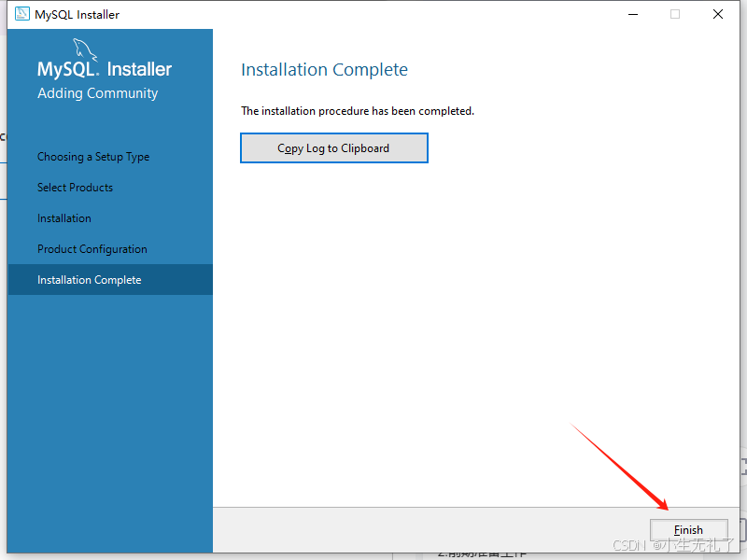
Task: Select the Choosing a Setup Type step
Action: [x=93, y=157]
